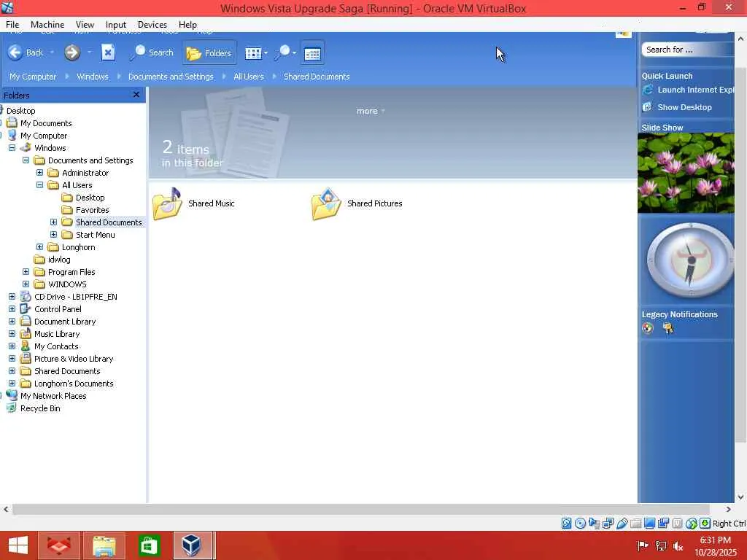Click VirtualBox optical disc status icon
The image size is (747, 560).
(x=580, y=524)
